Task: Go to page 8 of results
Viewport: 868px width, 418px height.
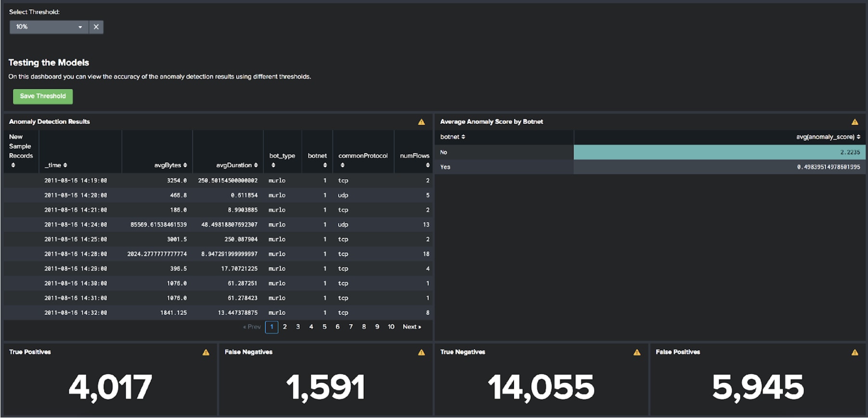Action: coord(364,327)
